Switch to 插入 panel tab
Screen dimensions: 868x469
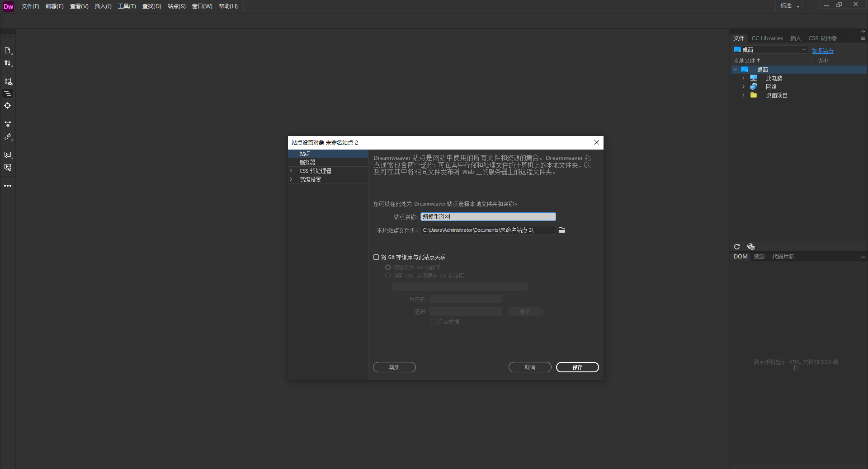coord(796,38)
